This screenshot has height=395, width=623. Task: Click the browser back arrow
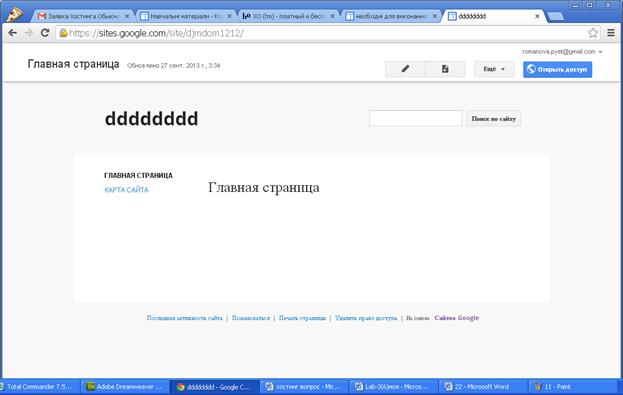point(12,33)
